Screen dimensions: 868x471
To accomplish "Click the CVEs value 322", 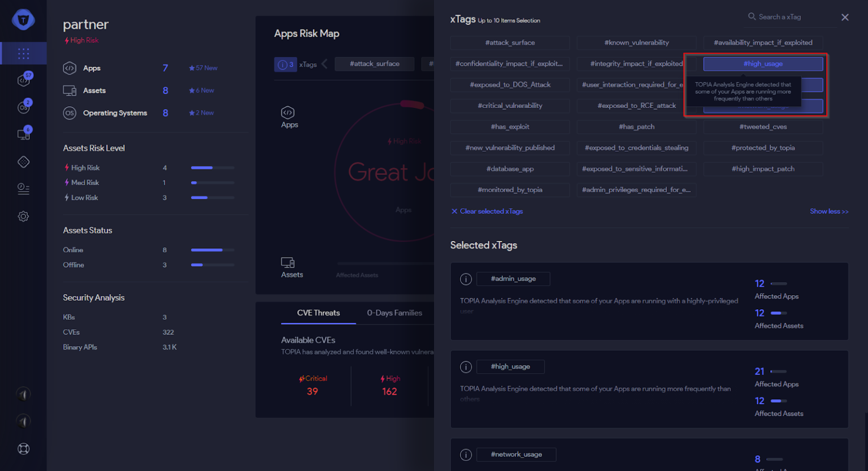I will pyautogui.click(x=168, y=332).
